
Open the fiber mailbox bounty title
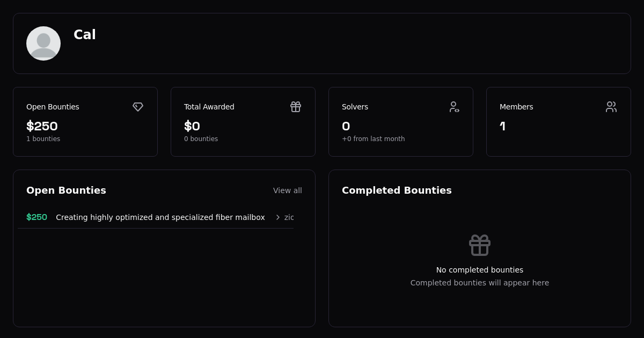pos(160,217)
